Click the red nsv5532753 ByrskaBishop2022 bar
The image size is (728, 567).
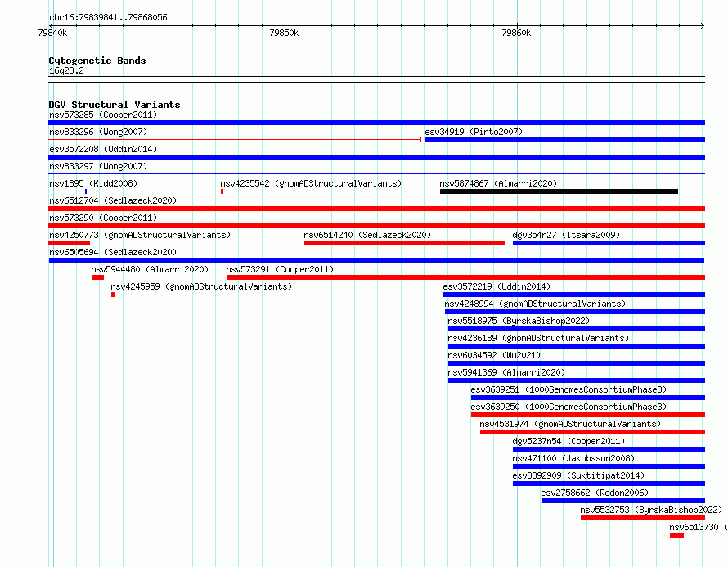pyautogui.click(x=643, y=518)
